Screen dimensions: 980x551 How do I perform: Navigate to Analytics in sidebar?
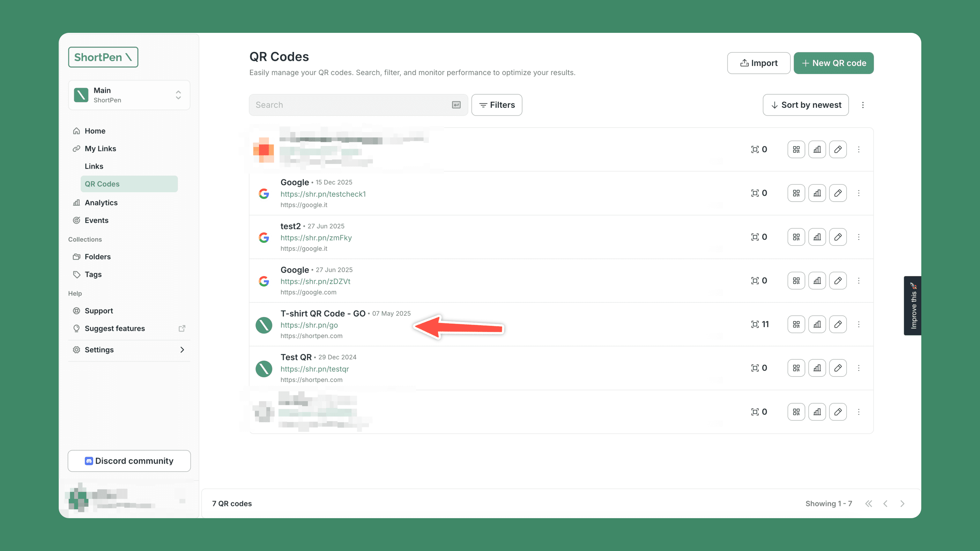101,203
